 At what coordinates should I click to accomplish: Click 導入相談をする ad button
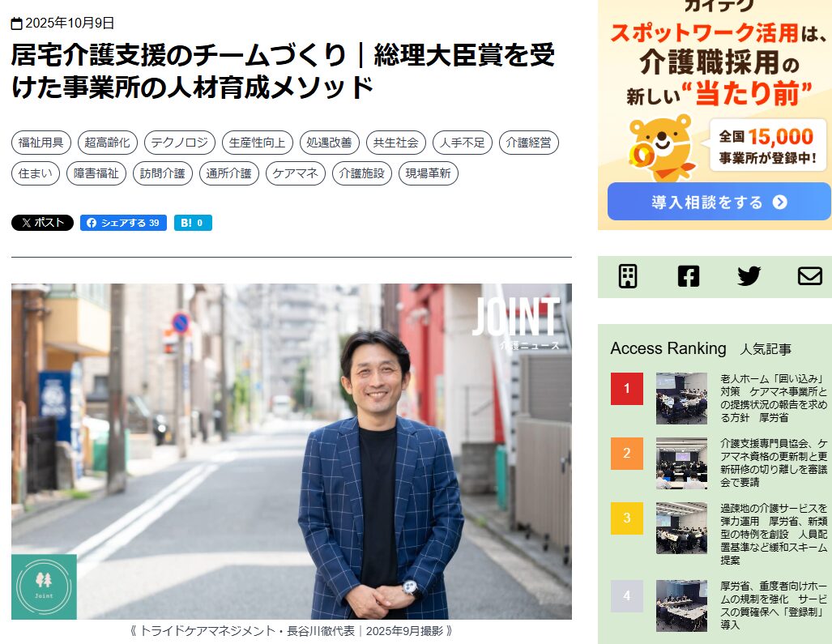[x=719, y=202]
